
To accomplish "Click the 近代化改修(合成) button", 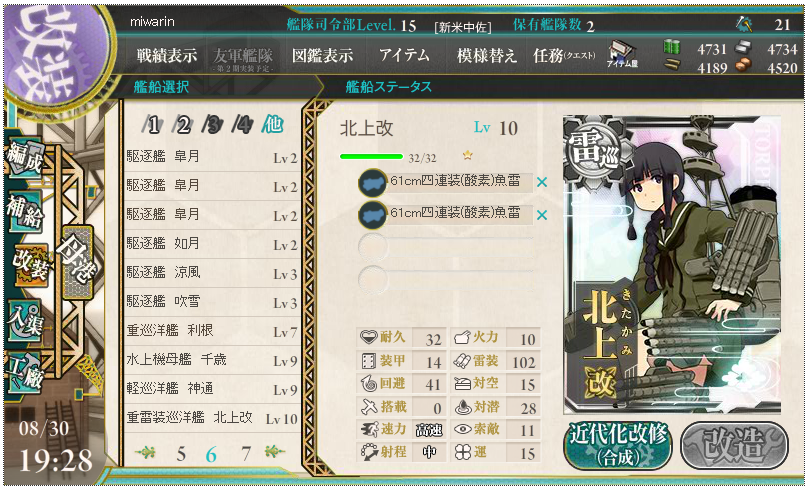I will click(x=619, y=446).
